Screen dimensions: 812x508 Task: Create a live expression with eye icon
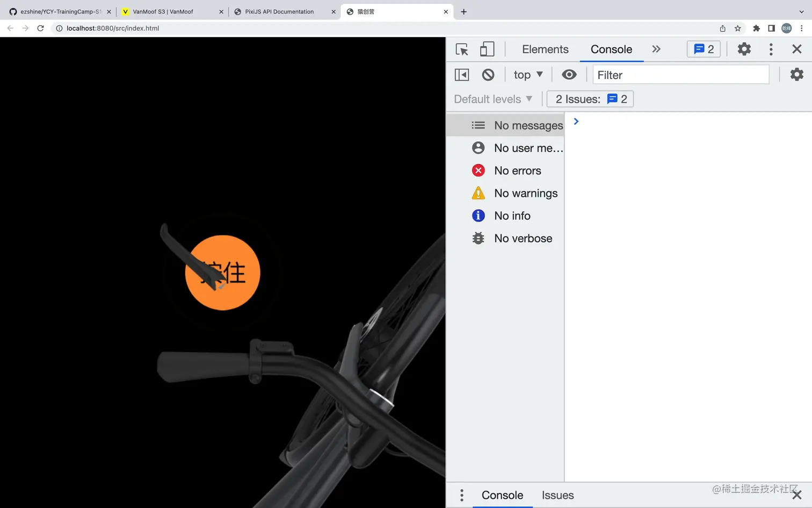(x=569, y=75)
